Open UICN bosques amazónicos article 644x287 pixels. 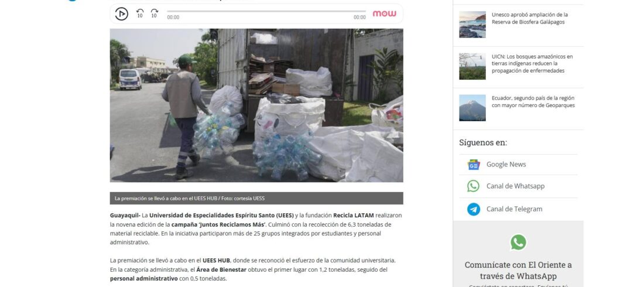[x=532, y=64]
